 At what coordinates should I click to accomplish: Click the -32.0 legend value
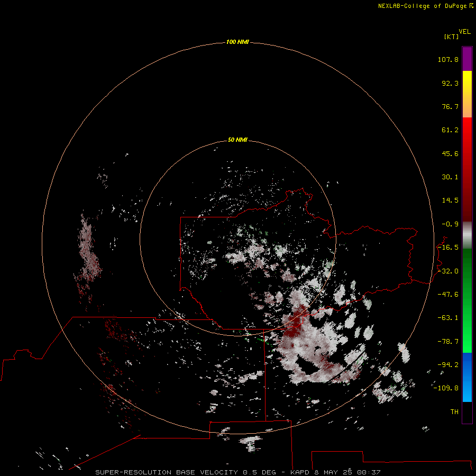[448, 271]
